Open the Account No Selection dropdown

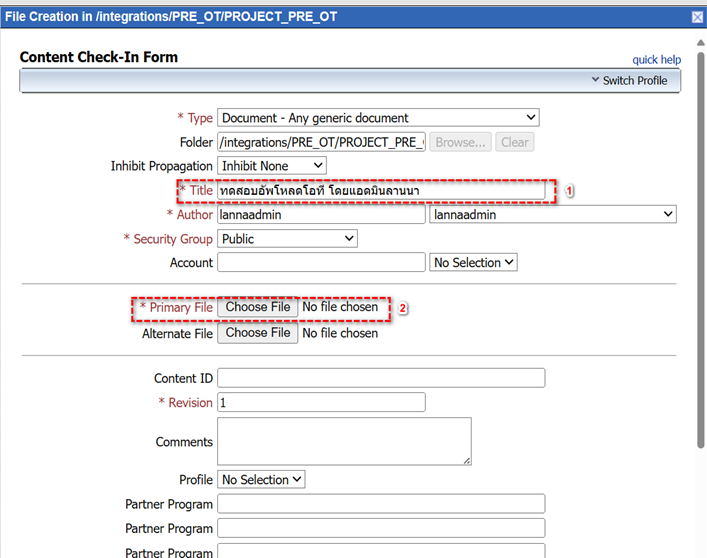coord(473,263)
